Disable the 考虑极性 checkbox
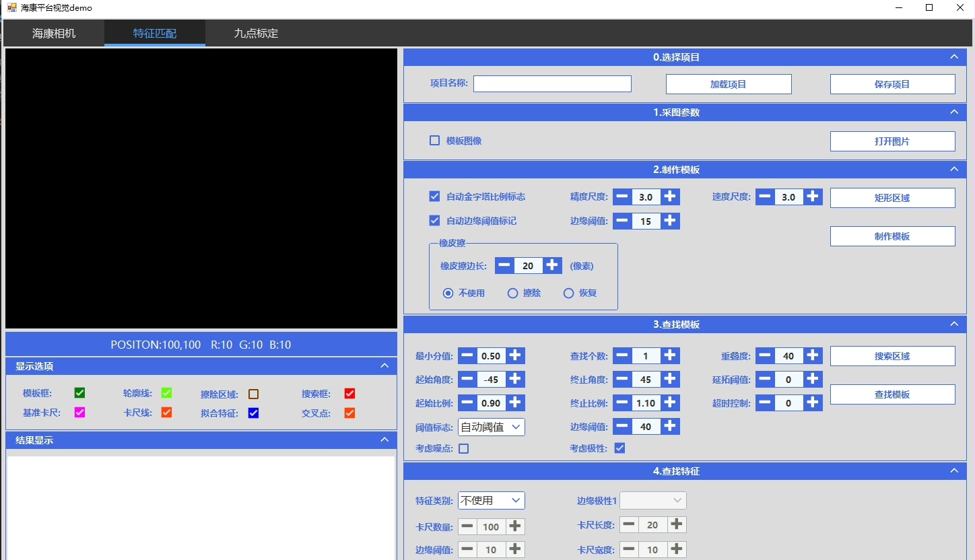The width and height of the screenshot is (975, 560). (x=619, y=448)
